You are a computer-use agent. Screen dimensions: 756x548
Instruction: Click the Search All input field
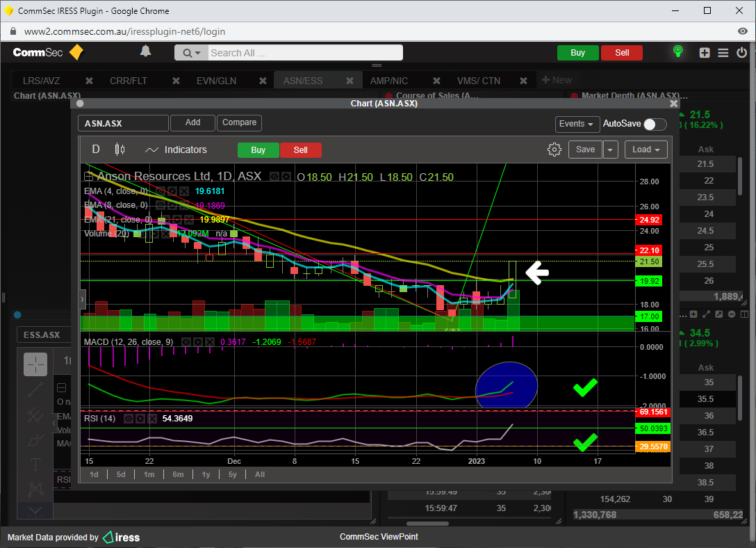306,53
